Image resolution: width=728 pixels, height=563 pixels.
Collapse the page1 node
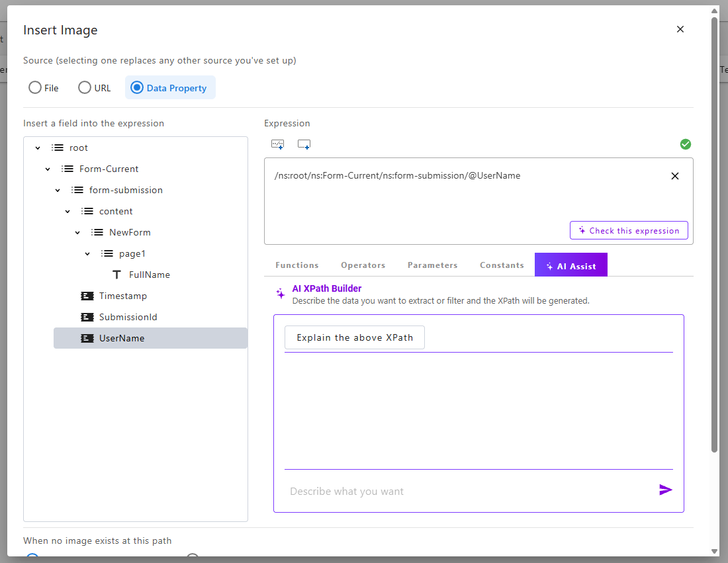pos(87,254)
